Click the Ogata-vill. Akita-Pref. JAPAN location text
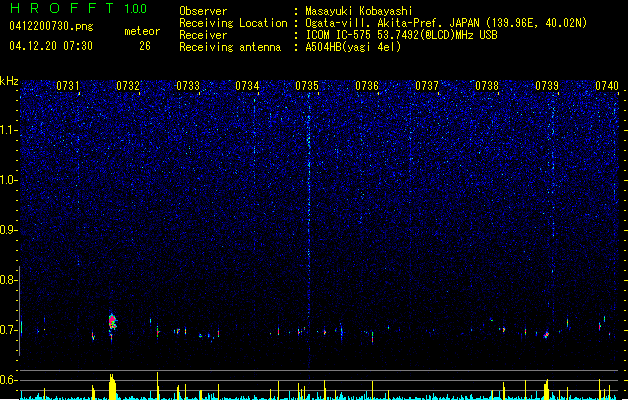 point(446,23)
